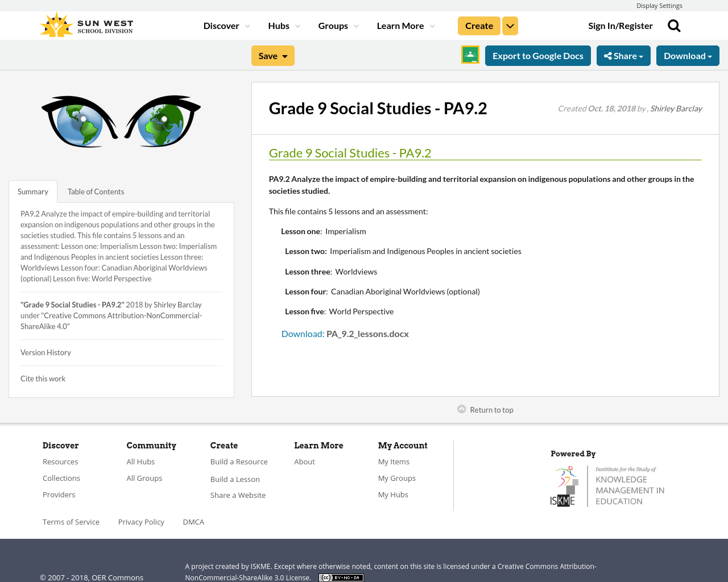Open the Hubs menu
The image size is (728, 582).
[x=279, y=24]
